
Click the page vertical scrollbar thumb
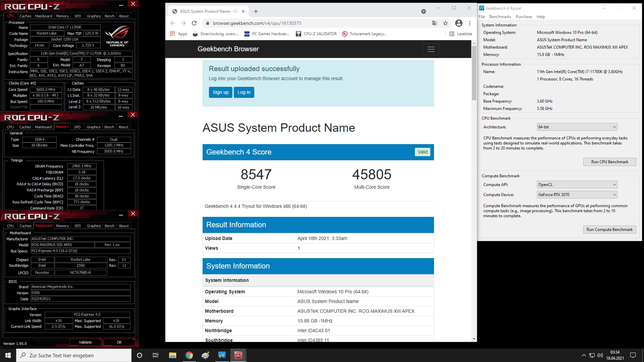474,73
